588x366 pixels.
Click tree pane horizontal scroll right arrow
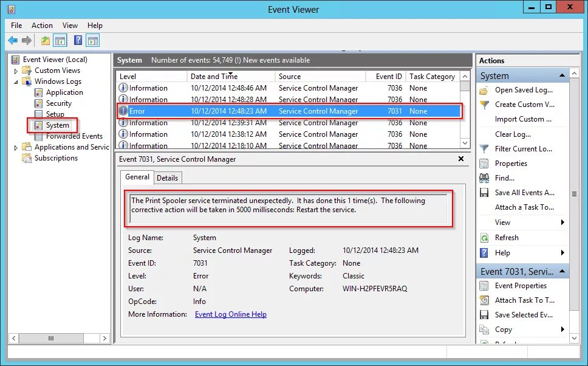(104, 338)
